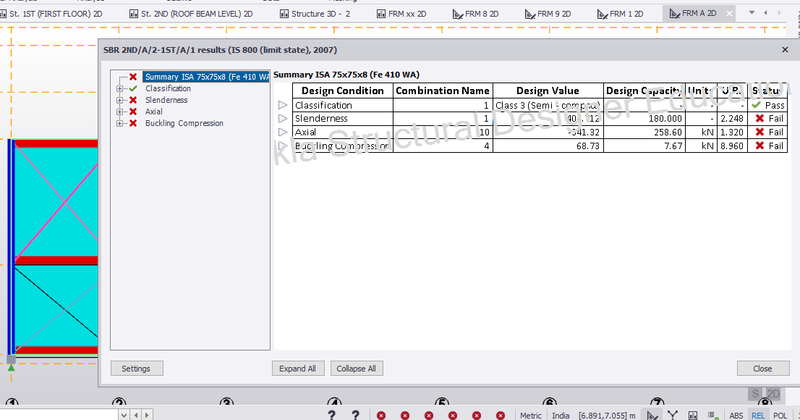Click the green support triangle at column base
Image resolution: width=800 pixels, height=420 pixels.
point(11,367)
